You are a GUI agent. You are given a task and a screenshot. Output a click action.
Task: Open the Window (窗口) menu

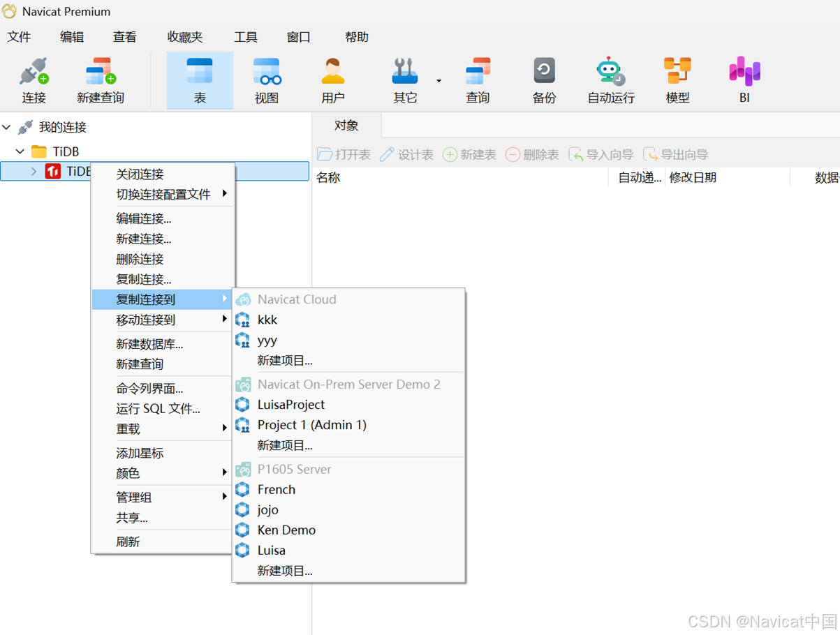pos(299,37)
